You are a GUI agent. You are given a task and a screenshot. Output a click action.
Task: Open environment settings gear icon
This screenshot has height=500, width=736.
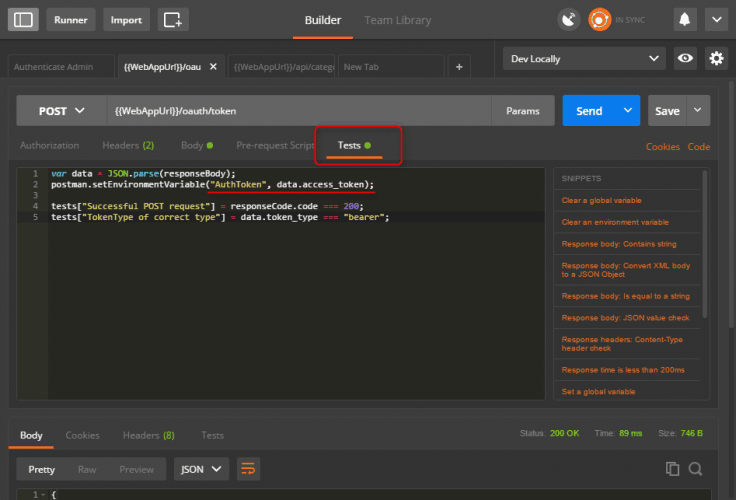click(x=715, y=59)
